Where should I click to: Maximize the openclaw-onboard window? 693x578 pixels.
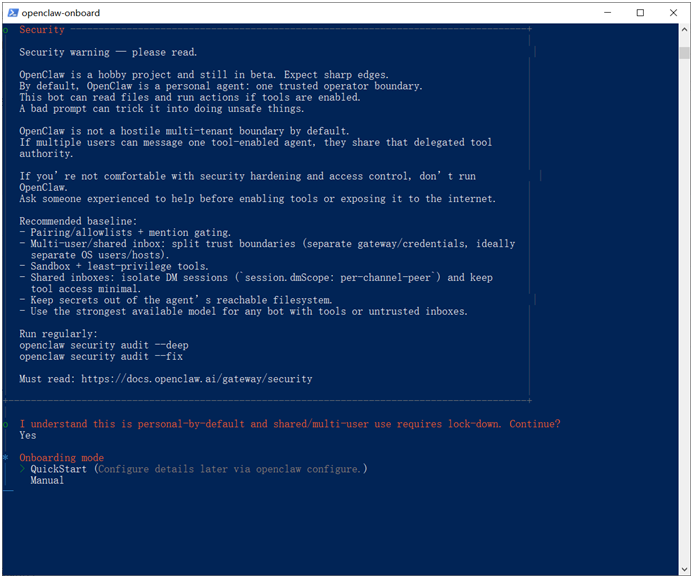click(640, 13)
